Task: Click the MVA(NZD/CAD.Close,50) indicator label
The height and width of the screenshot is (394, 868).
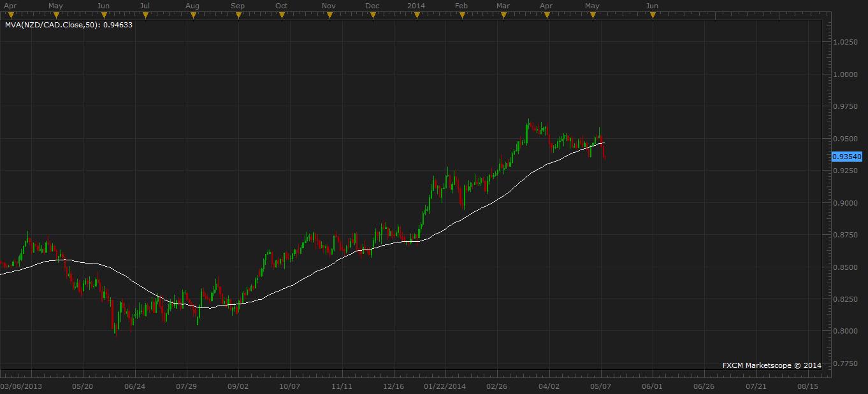Action: 69,25
